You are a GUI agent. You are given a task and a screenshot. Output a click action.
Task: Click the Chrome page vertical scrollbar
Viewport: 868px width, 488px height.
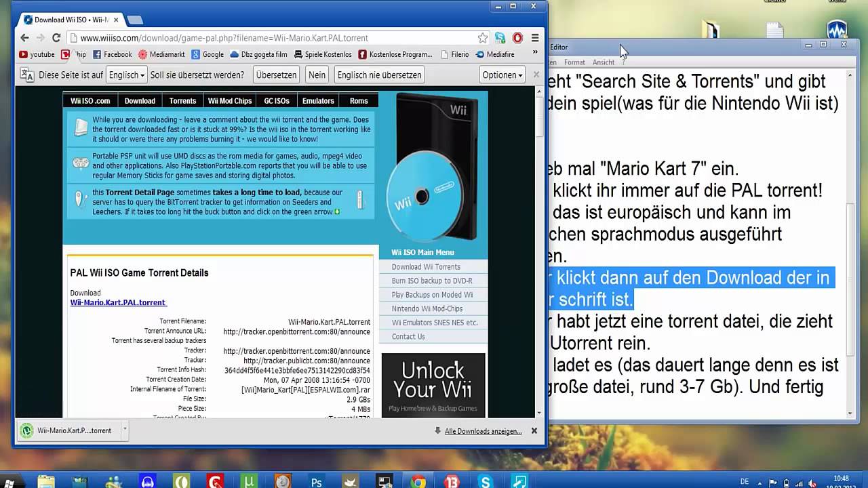click(x=539, y=115)
